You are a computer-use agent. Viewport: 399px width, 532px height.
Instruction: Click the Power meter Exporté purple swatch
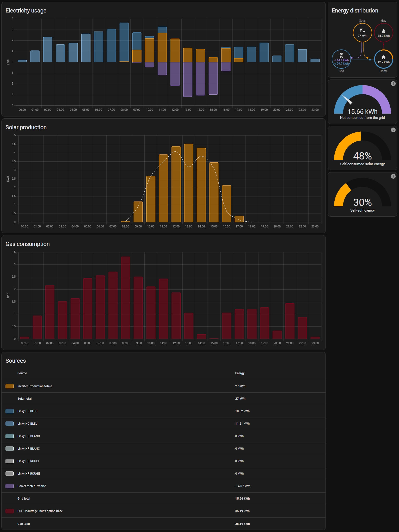click(10, 486)
